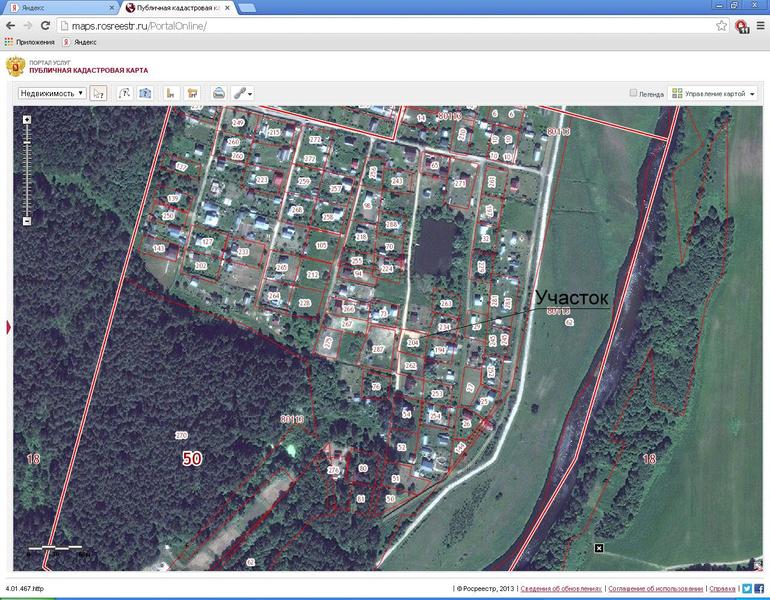Expand the Управление картой dropdown

[713, 93]
